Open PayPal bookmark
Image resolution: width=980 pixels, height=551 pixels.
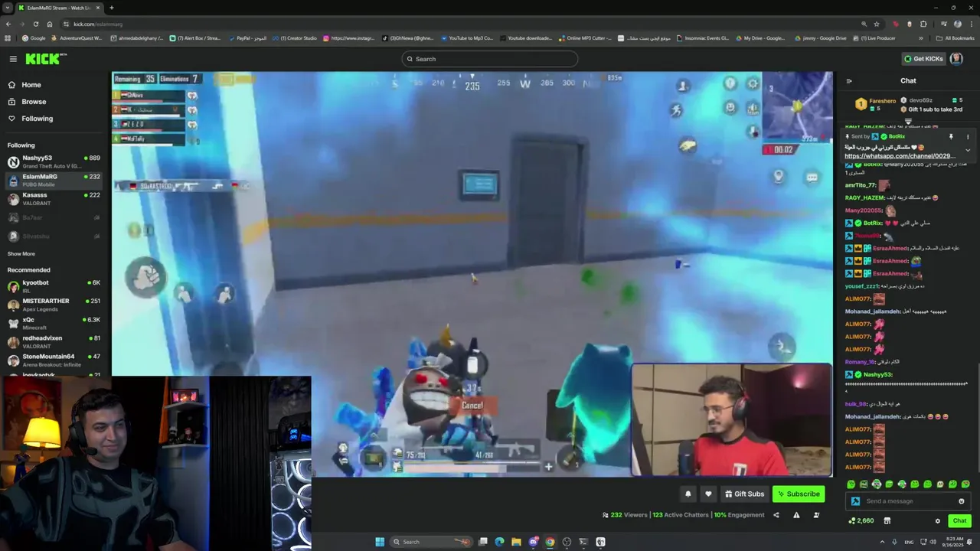tap(247, 38)
